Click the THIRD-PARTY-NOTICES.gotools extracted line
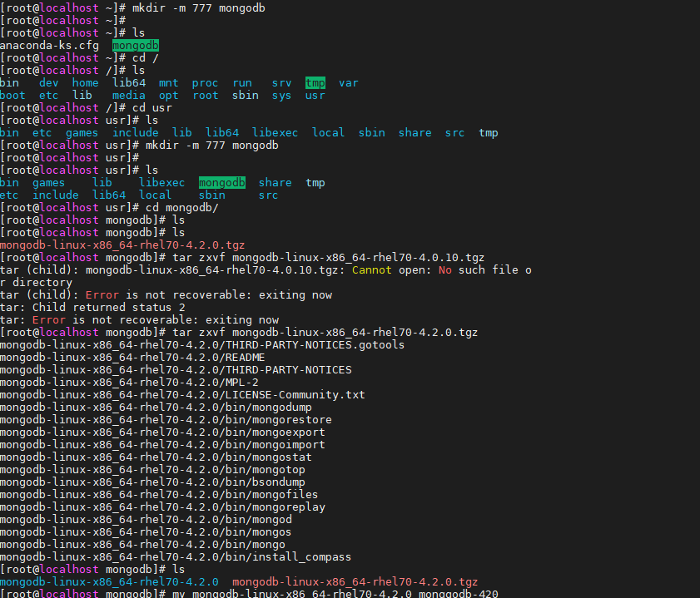This screenshot has height=598, width=700. 202,345
